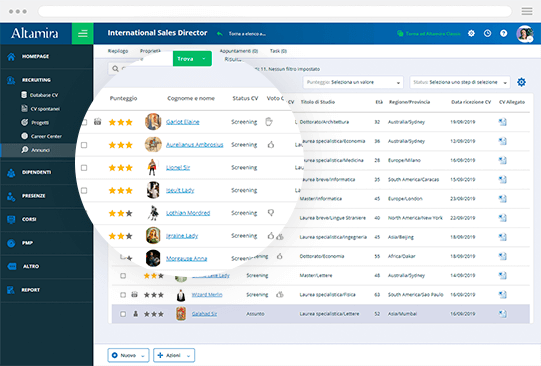541x366 pixels.
Task: Open CV attachment for Asia/Mumbai row
Action: (503, 314)
